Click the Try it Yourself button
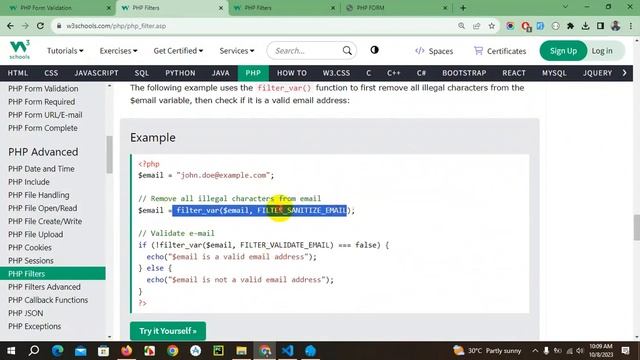The width and height of the screenshot is (640, 360). [x=168, y=331]
